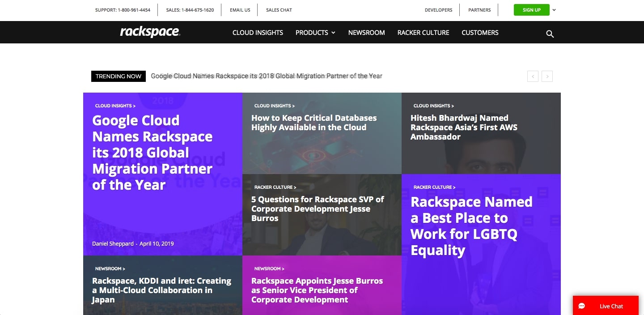This screenshot has height=315, width=644.
Task: Visit the Developers link
Action: pos(438,10)
